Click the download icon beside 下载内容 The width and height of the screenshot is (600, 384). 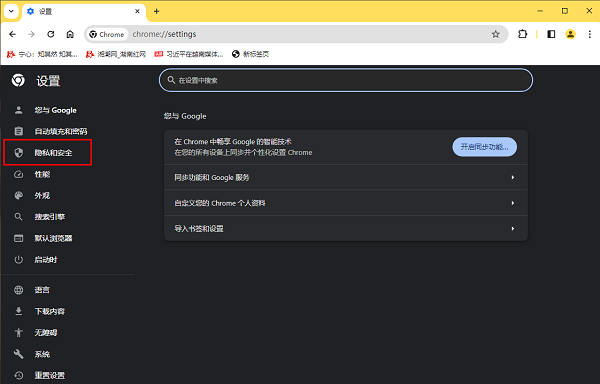click(18, 311)
